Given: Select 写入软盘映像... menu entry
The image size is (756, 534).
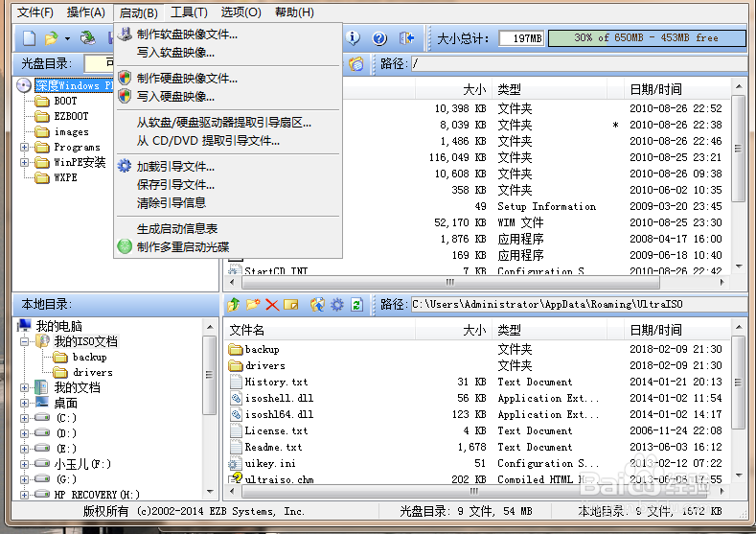Looking at the screenshot, I should point(175,53).
